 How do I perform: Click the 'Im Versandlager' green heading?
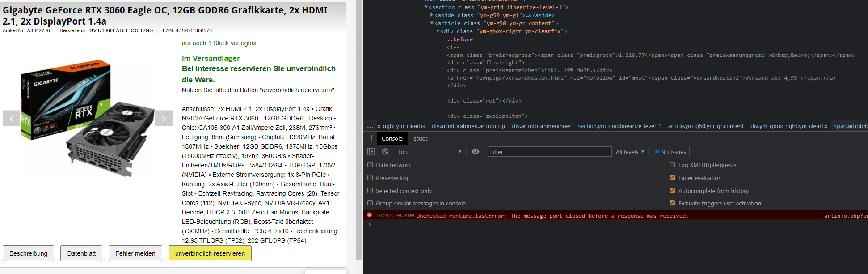coord(211,58)
